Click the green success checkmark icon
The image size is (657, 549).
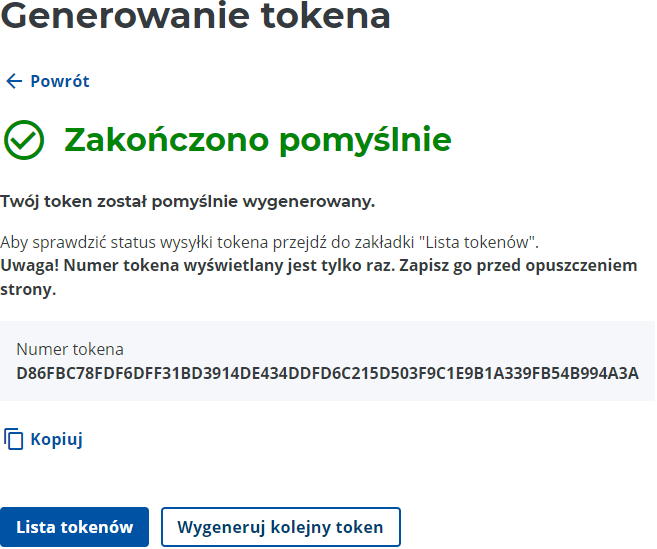tap(24, 140)
